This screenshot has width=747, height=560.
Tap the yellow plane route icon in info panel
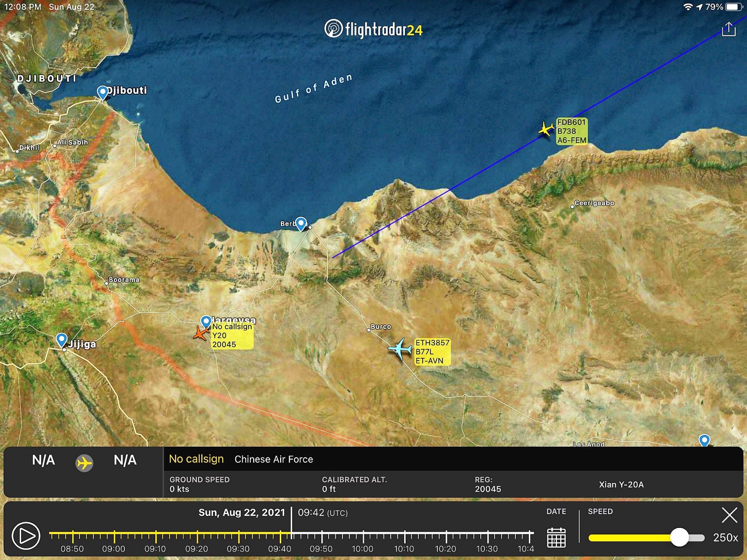click(x=84, y=463)
